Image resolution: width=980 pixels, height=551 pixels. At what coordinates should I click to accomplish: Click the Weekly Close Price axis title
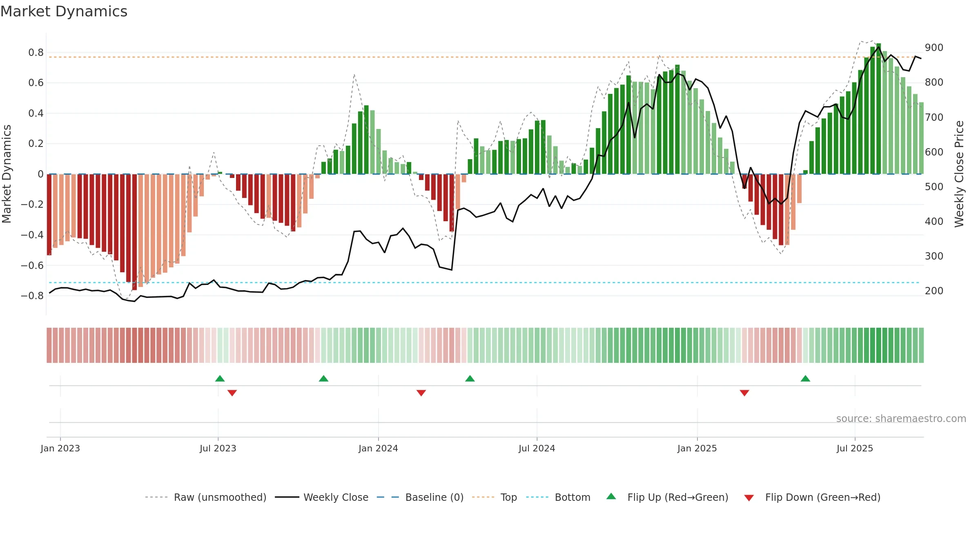click(x=959, y=174)
